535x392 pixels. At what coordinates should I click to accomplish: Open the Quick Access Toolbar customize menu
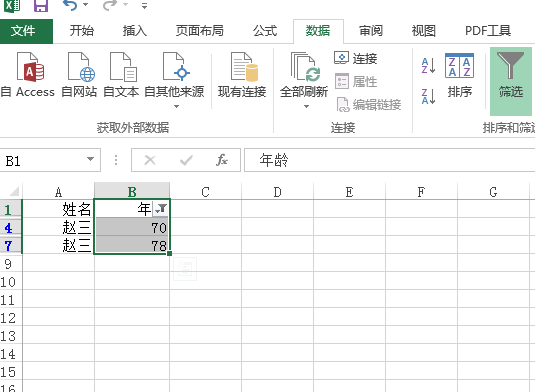[145, 6]
